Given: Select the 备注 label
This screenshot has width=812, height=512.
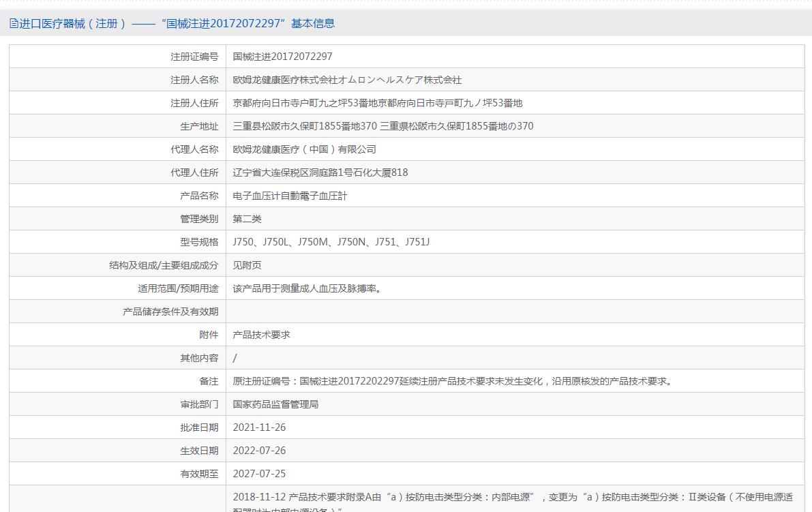Looking at the screenshot, I should pyautogui.click(x=209, y=381).
